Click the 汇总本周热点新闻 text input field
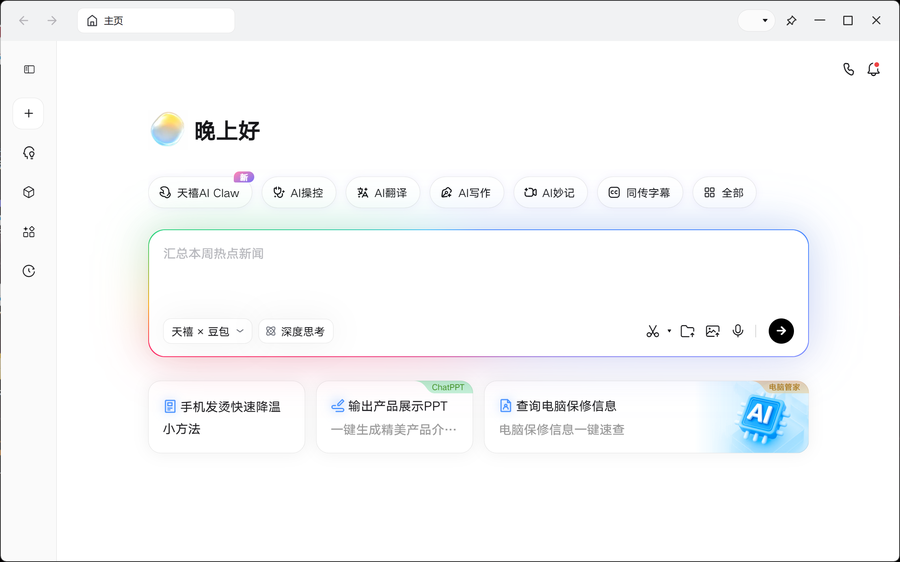This screenshot has height=562, width=900. [x=478, y=270]
